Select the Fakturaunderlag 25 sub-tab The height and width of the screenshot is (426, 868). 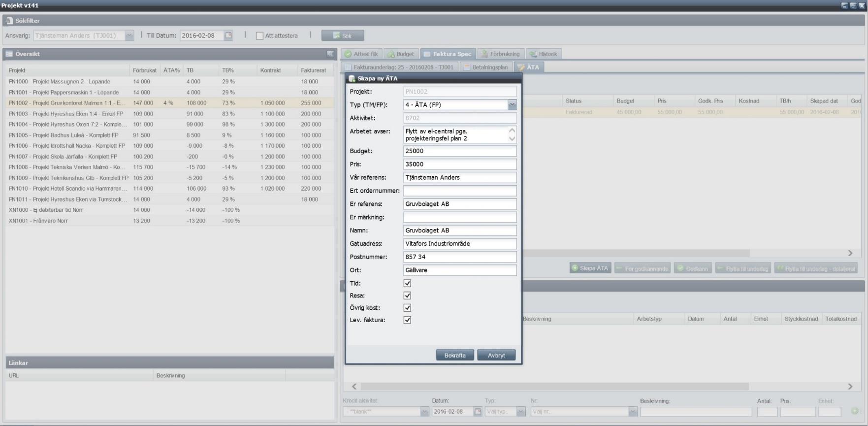(399, 67)
